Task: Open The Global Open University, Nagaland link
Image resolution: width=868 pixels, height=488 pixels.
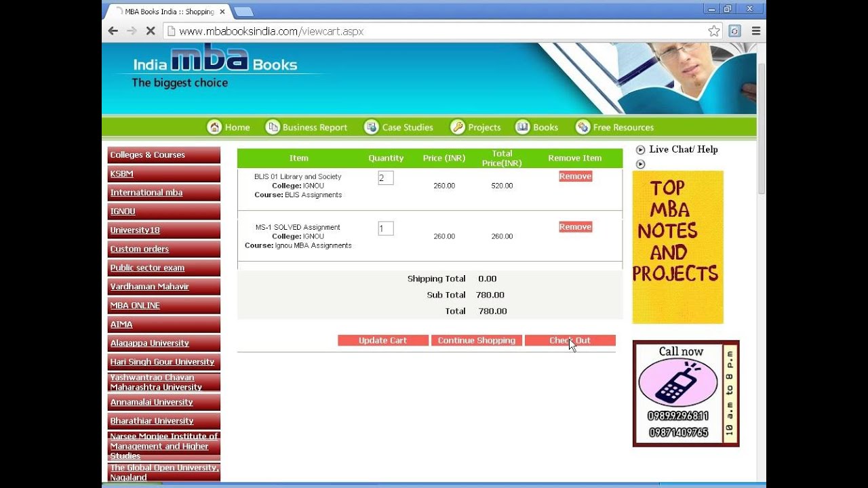Action: (164, 472)
